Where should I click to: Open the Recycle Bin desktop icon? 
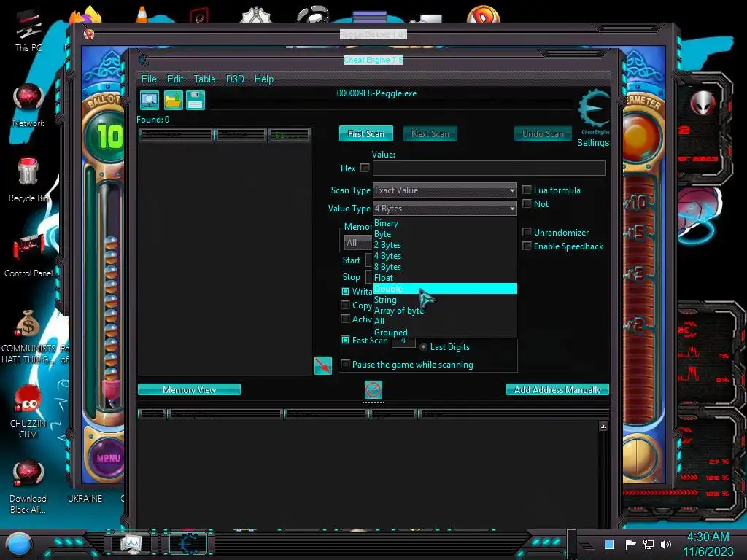28,180
